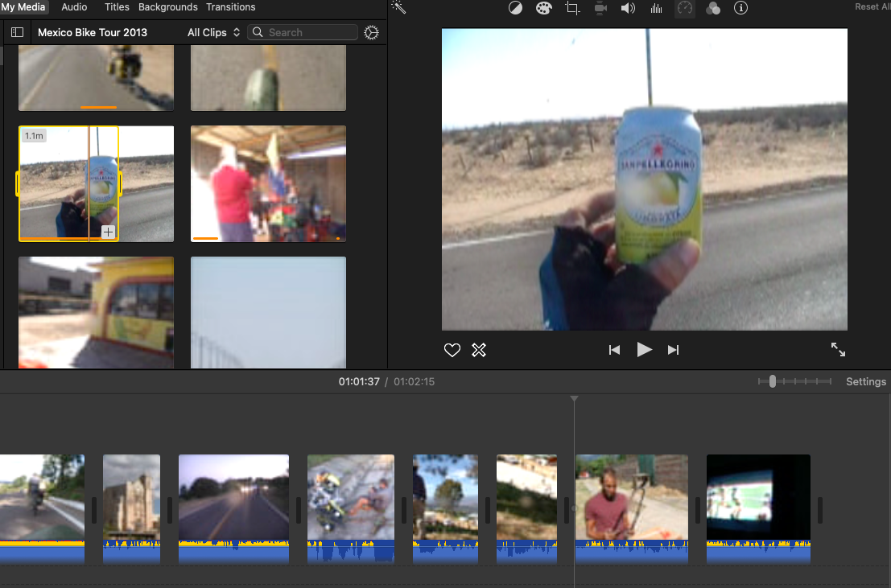Skip to the next clip
This screenshot has width=891, height=588.
coord(674,350)
